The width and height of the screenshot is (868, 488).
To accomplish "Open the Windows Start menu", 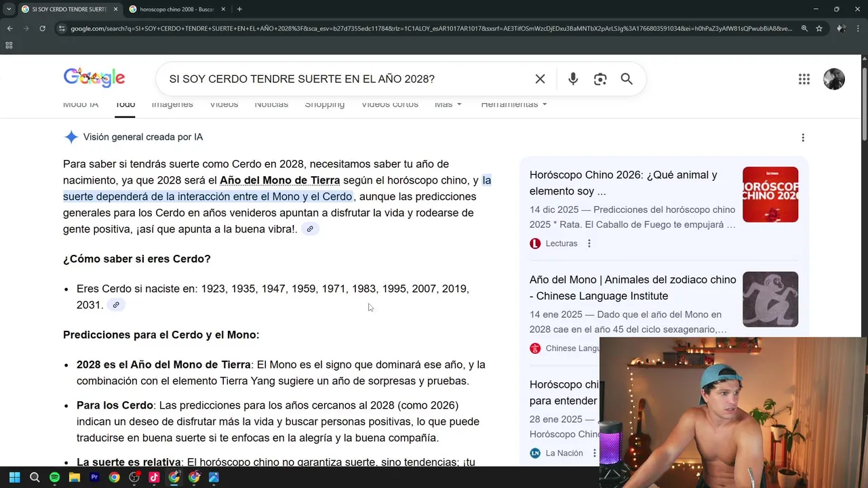I will tap(14, 477).
